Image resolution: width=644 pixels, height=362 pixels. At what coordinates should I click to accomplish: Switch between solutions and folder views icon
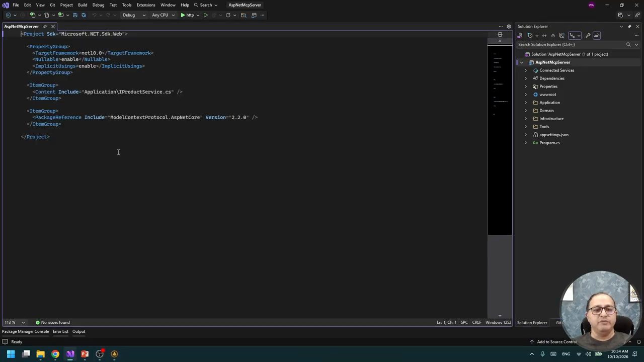(x=520, y=35)
